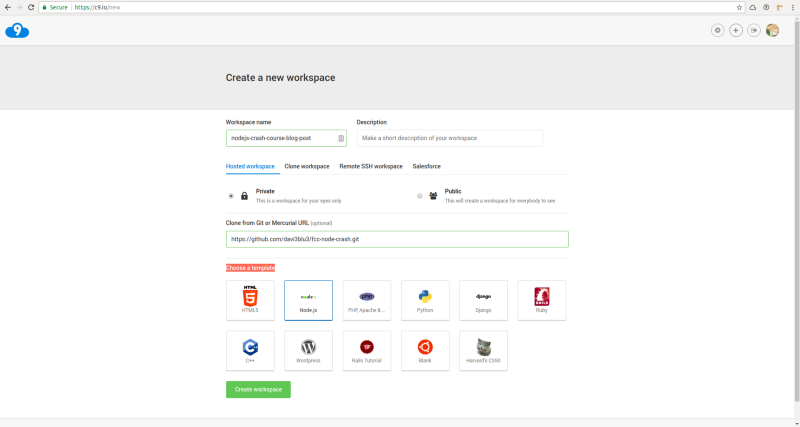
Task: Select the Rails Tutorial template
Action: [x=367, y=350]
